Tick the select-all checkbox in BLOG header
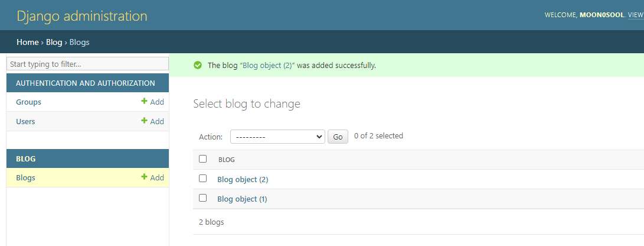Screen dimensions: 644x246 (203, 159)
